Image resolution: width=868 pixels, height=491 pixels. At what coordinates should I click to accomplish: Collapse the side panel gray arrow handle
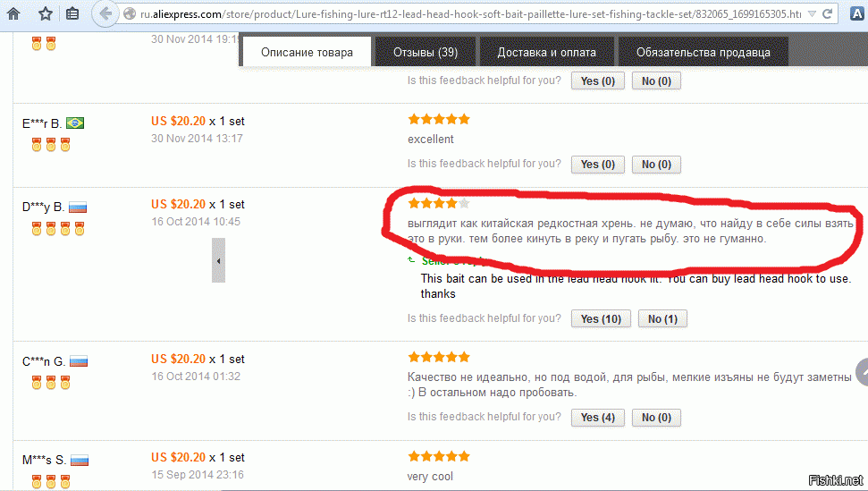[x=219, y=260]
